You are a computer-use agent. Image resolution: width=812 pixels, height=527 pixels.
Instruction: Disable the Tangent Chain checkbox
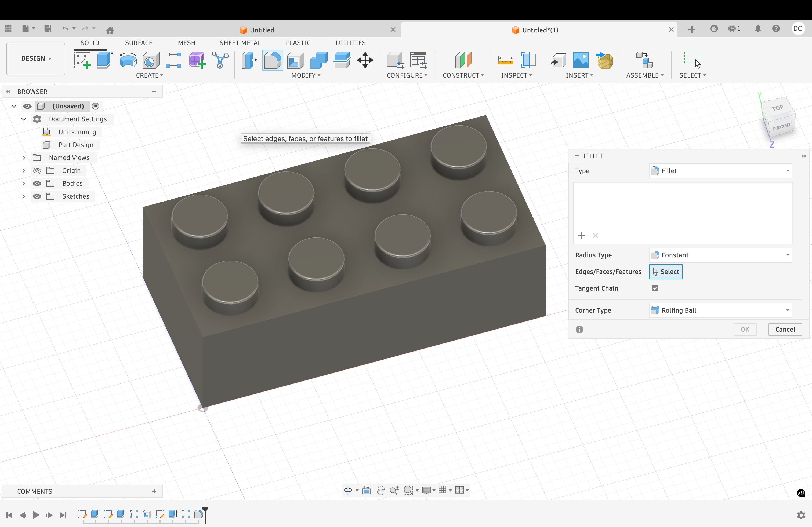[655, 288]
